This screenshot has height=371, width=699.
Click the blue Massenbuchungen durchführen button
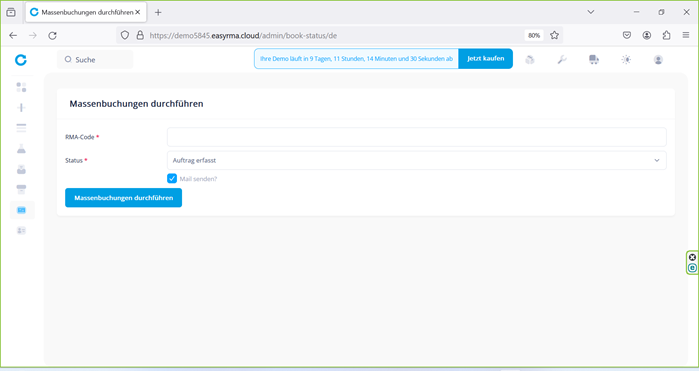pyautogui.click(x=123, y=198)
